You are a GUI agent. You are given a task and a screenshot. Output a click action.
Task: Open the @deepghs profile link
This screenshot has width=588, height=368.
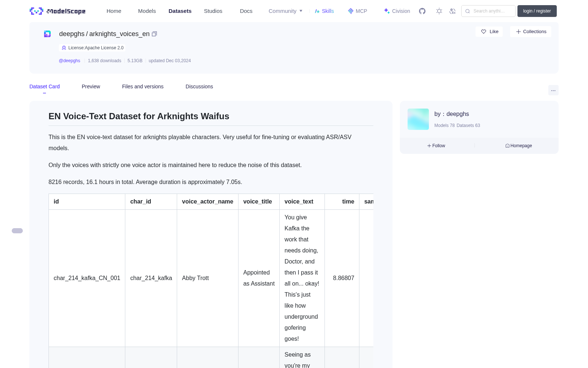pyautogui.click(x=69, y=61)
